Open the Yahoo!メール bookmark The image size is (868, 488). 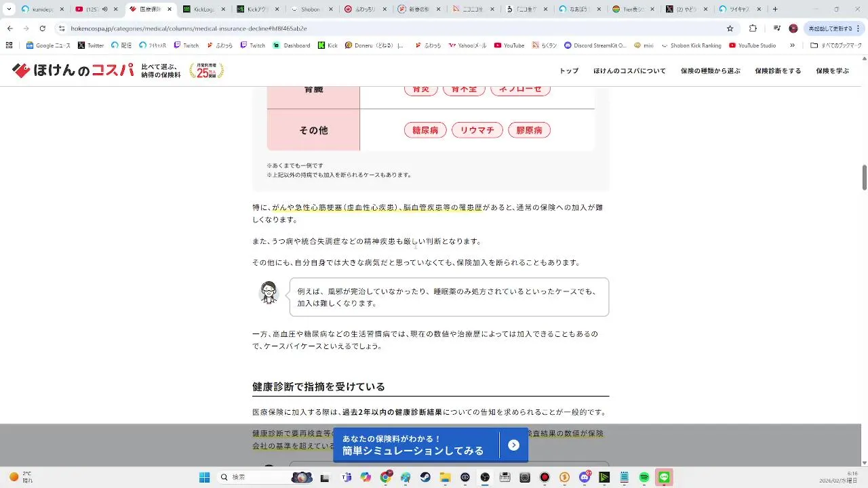(468, 45)
